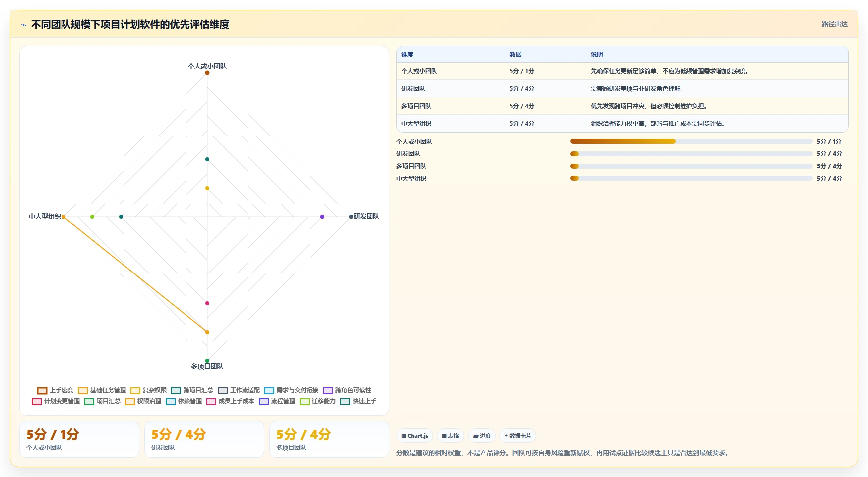The image size is (868, 477).
Task: Open the 个人或小团队 stat card
Action: [79, 439]
